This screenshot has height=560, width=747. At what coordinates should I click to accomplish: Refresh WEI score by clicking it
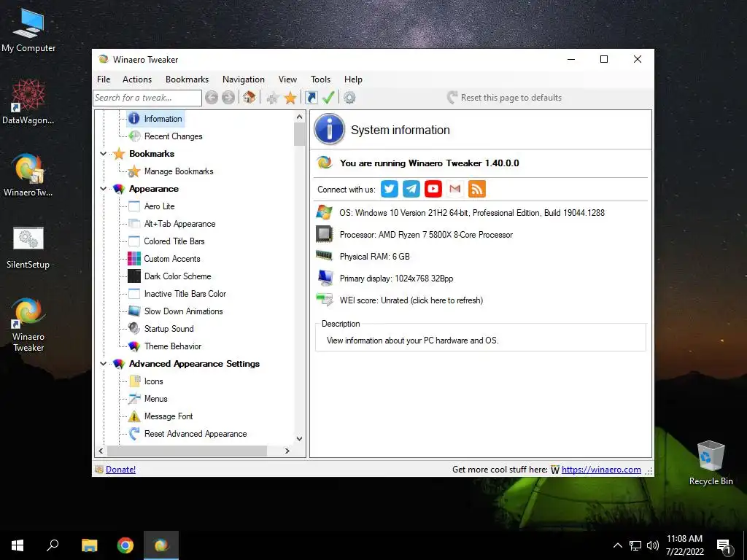tap(411, 300)
